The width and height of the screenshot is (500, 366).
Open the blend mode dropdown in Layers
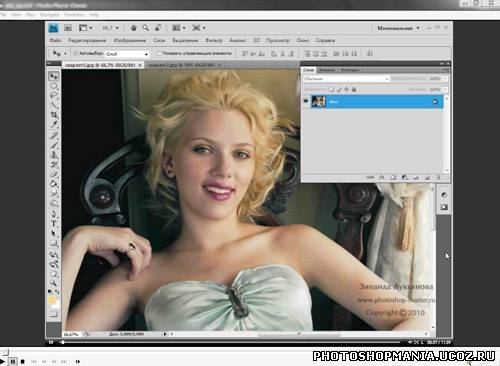pyautogui.click(x=346, y=79)
